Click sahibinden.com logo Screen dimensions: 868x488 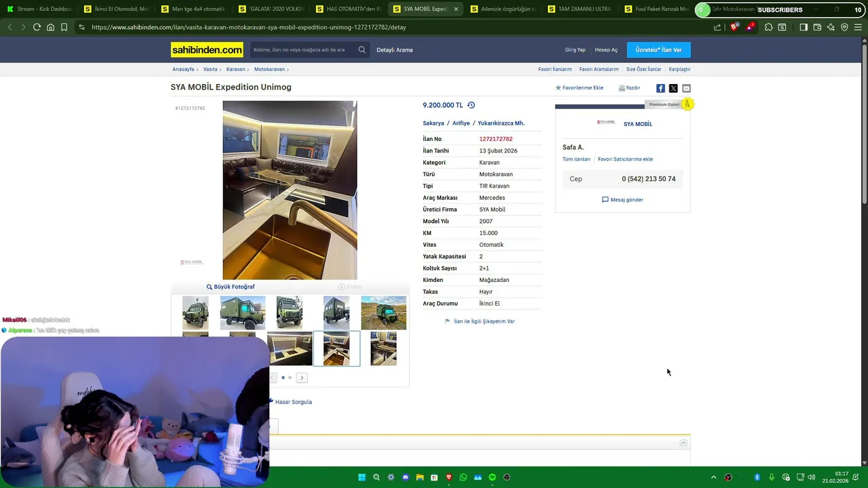pos(207,49)
